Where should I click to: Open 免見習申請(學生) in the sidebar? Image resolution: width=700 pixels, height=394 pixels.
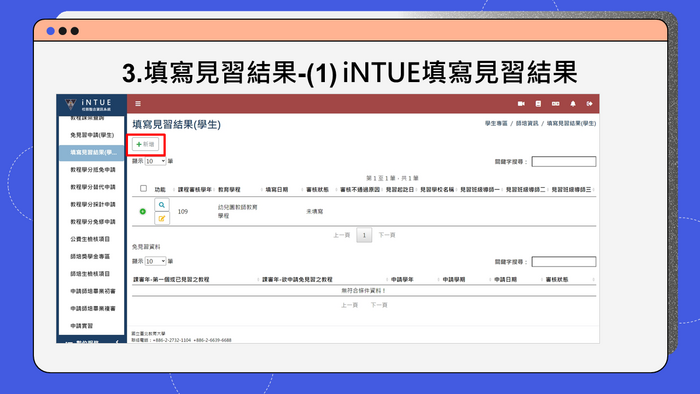tap(92, 135)
